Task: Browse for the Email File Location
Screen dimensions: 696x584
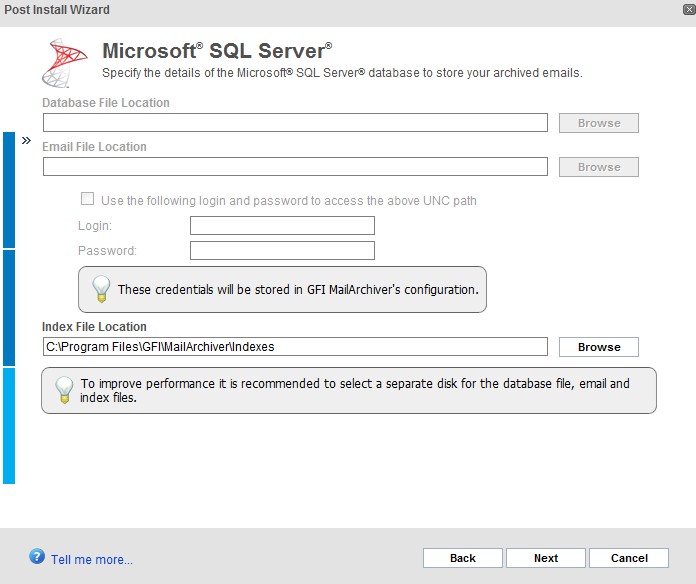Action: [599, 167]
